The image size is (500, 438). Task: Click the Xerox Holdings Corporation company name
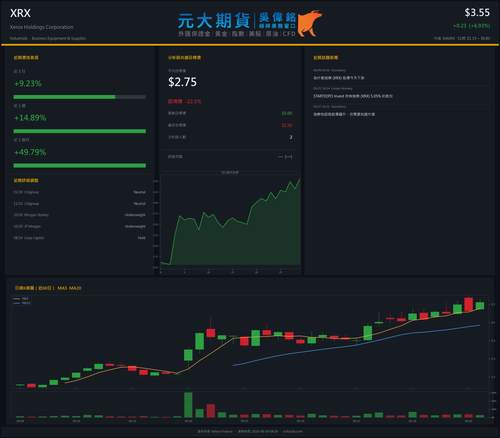[x=42, y=27]
